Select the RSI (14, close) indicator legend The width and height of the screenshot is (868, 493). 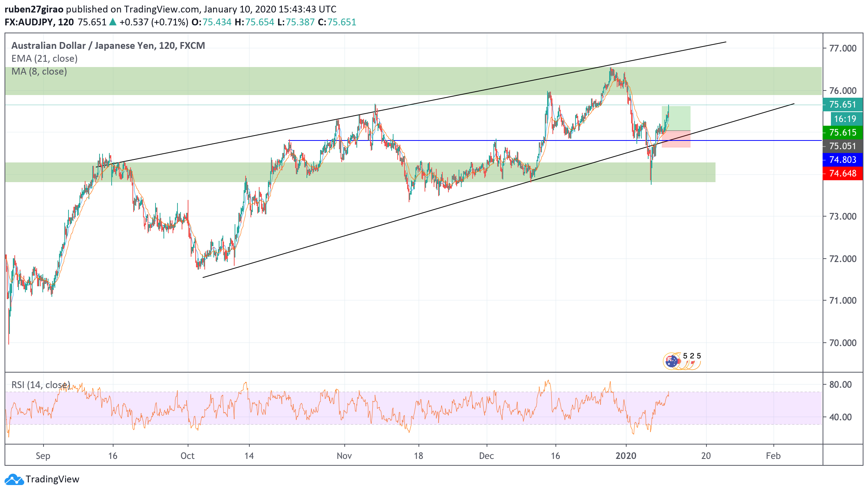point(40,385)
